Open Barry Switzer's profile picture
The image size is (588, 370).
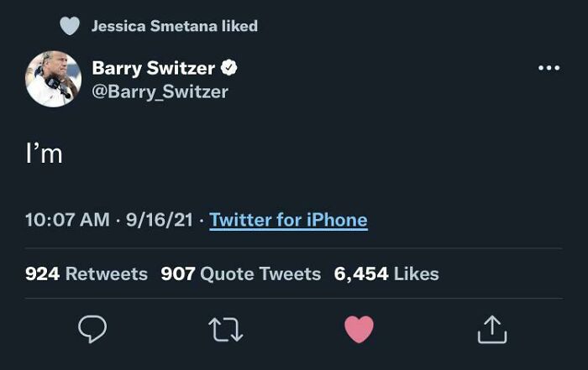click(x=53, y=79)
